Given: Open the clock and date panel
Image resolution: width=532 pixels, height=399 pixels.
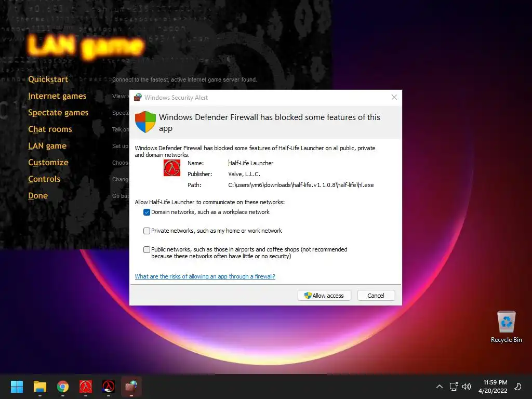Looking at the screenshot, I should [493, 387].
